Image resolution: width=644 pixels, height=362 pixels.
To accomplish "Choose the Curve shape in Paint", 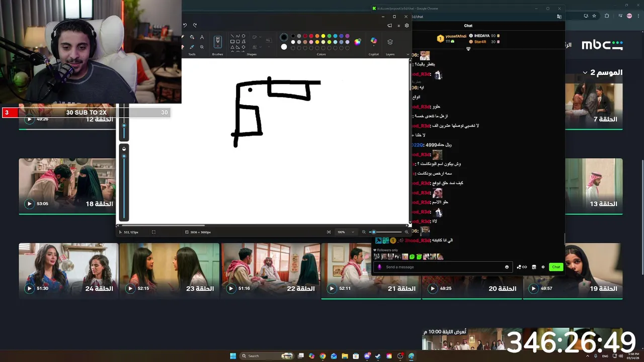I will tap(238, 36).
